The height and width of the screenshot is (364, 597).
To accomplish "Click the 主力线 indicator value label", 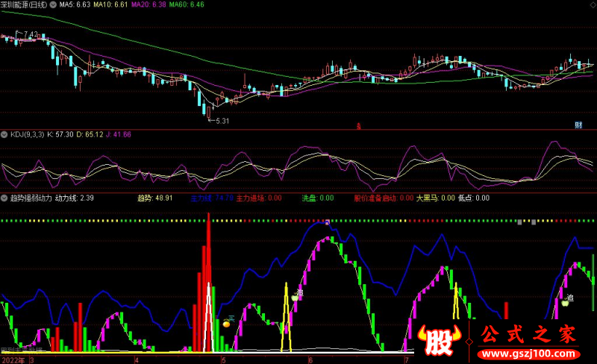I will pyautogui.click(x=213, y=198).
